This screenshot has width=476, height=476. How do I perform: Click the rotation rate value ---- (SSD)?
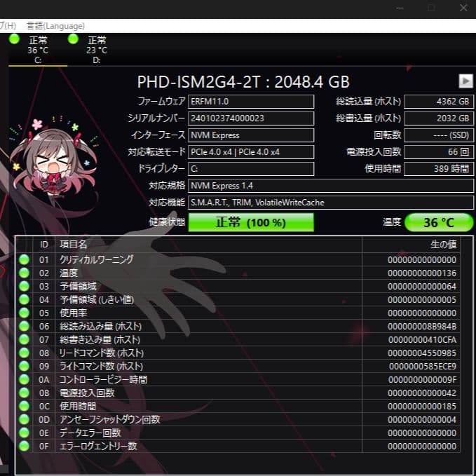pos(439,135)
